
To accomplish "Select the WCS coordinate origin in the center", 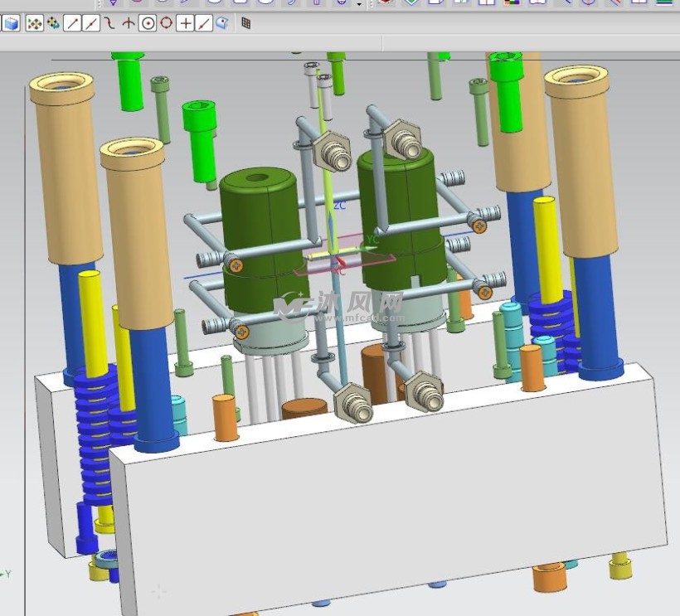I will [x=333, y=255].
